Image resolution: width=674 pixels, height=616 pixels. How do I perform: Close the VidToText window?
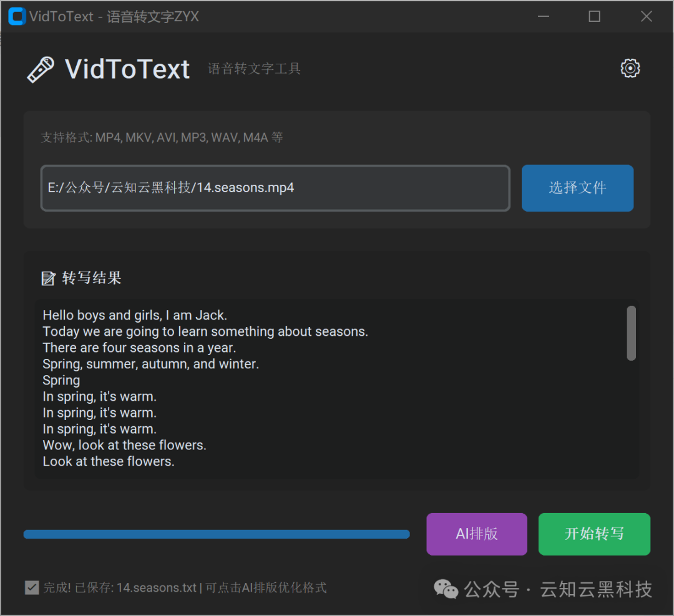click(x=646, y=16)
